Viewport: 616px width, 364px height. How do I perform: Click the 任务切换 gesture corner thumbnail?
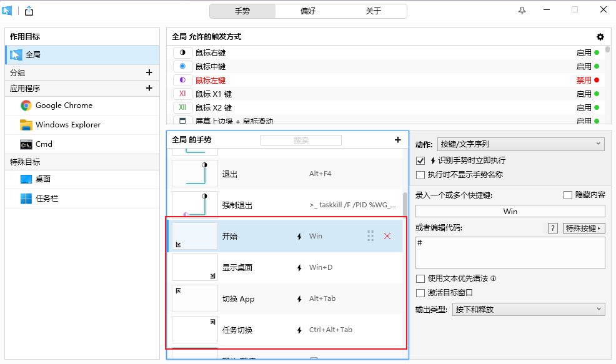pyautogui.click(x=195, y=330)
